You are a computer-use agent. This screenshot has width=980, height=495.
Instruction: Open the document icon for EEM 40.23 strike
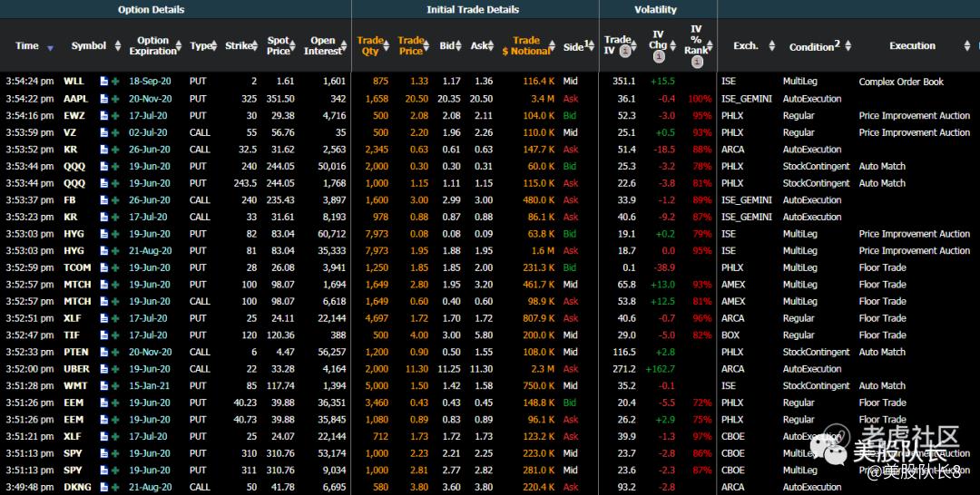click(103, 403)
